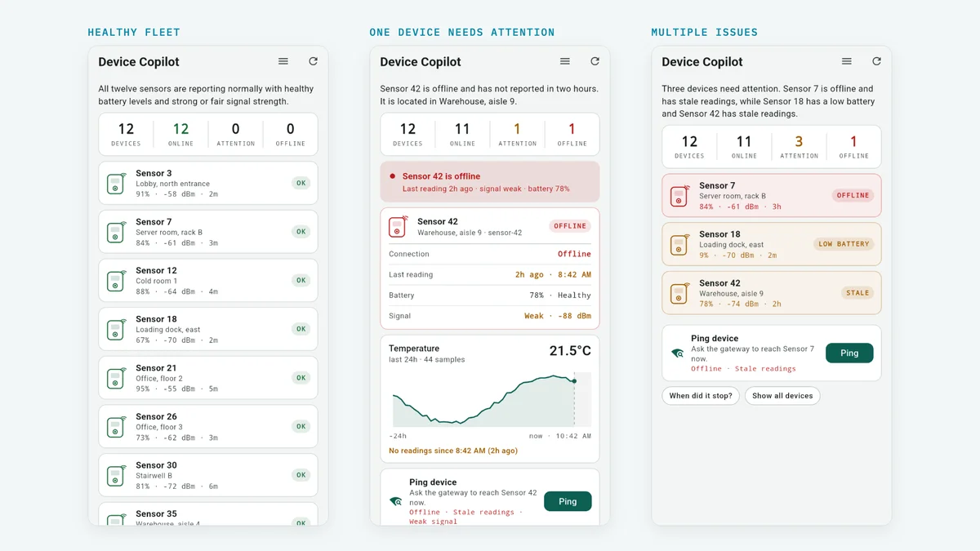Viewport: 980px width, 551px height.
Task: Click green 12 Online stat in Healthy Fleet
Action: click(180, 134)
